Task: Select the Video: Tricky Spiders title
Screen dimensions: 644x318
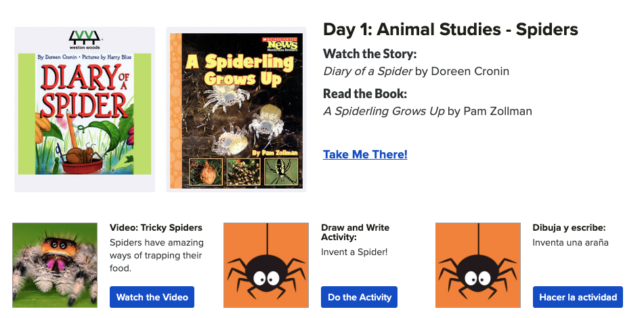Action: [156, 228]
